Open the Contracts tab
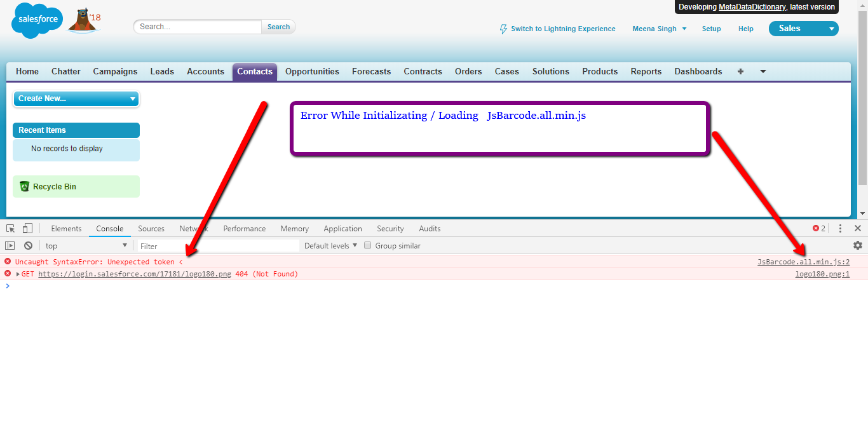 point(423,72)
